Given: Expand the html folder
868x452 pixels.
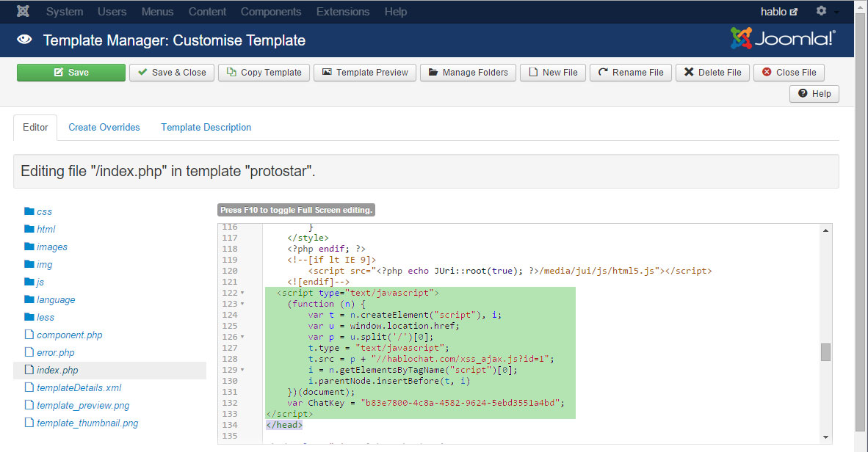Looking at the screenshot, I should click(40, 229).
